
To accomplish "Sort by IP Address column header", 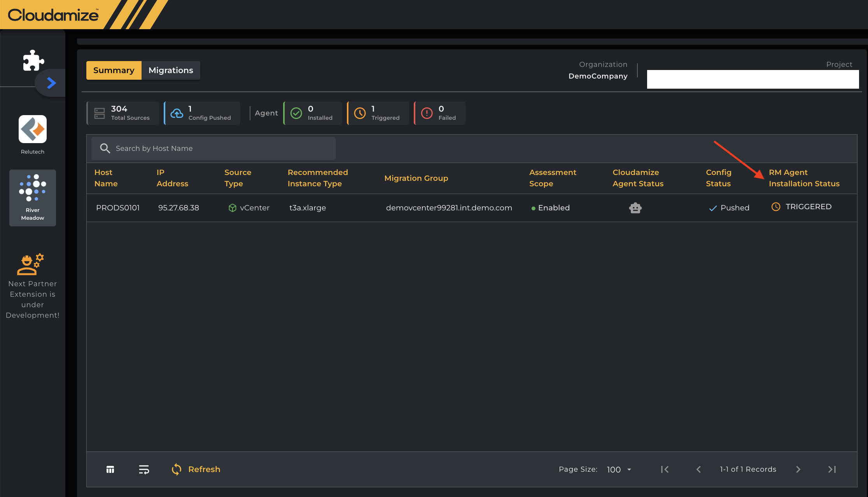I will tap(172, 178).
